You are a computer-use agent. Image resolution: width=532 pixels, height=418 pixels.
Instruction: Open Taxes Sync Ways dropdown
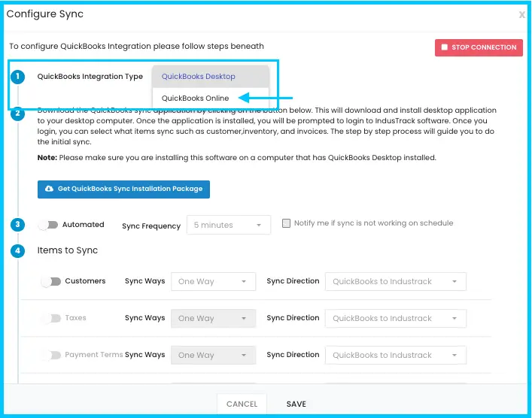click(x=213, y=318)
